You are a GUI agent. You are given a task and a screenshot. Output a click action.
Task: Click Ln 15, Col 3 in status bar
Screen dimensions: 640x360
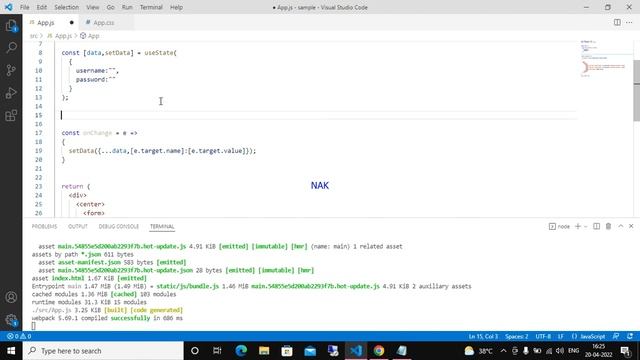click(483, 336)
